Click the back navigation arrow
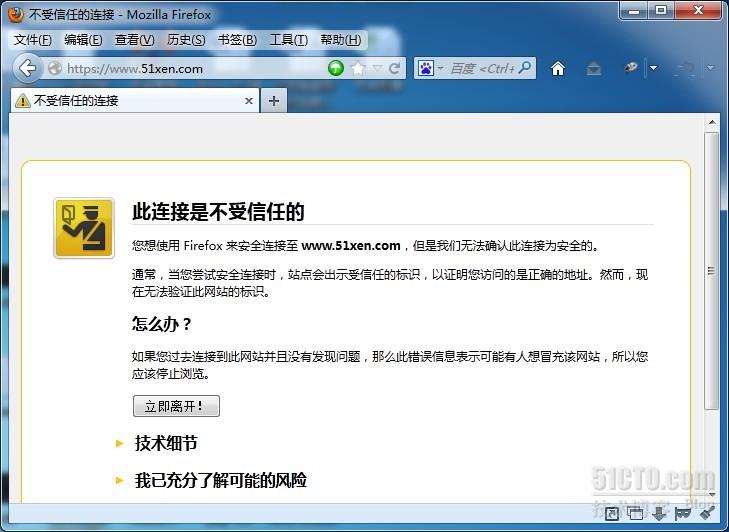729x532 pixels. (x=27, y=68)
